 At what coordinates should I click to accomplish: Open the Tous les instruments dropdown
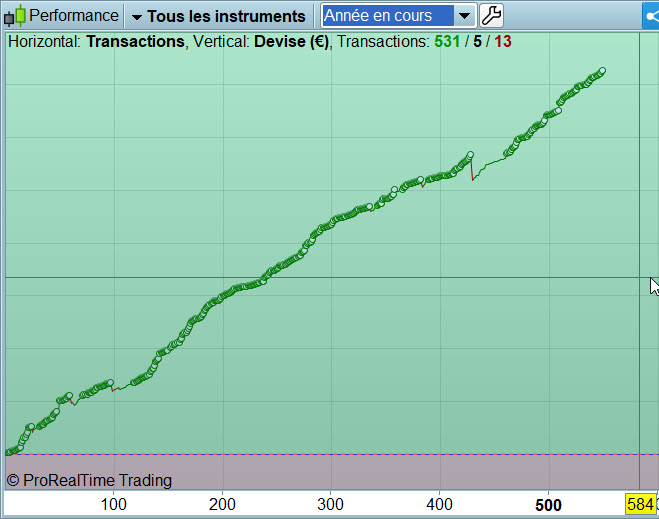219,16
